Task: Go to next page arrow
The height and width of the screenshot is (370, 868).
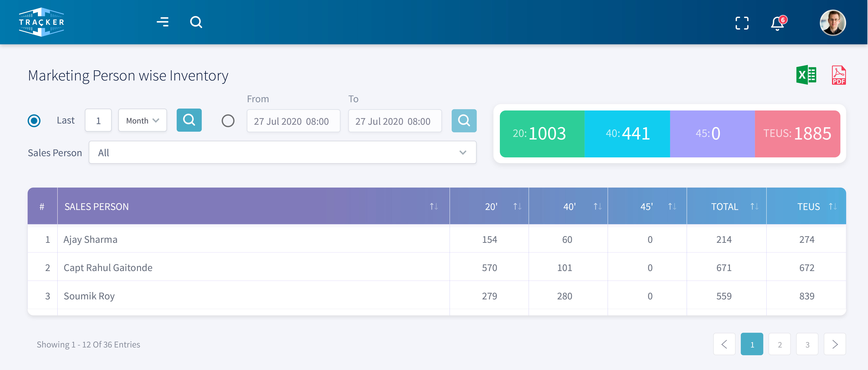Action: click(x=835, y=344)
